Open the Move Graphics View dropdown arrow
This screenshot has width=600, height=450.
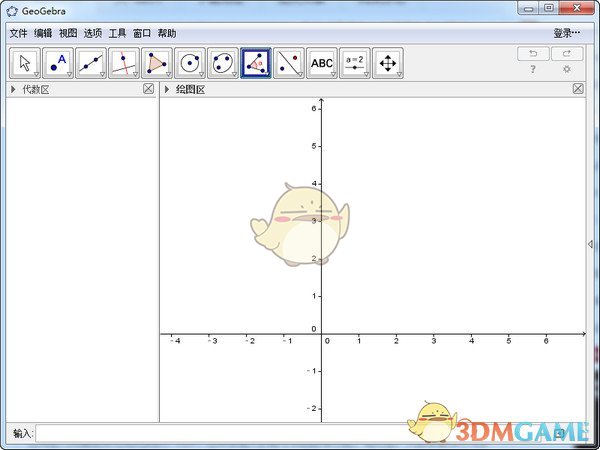pos(399,74)
